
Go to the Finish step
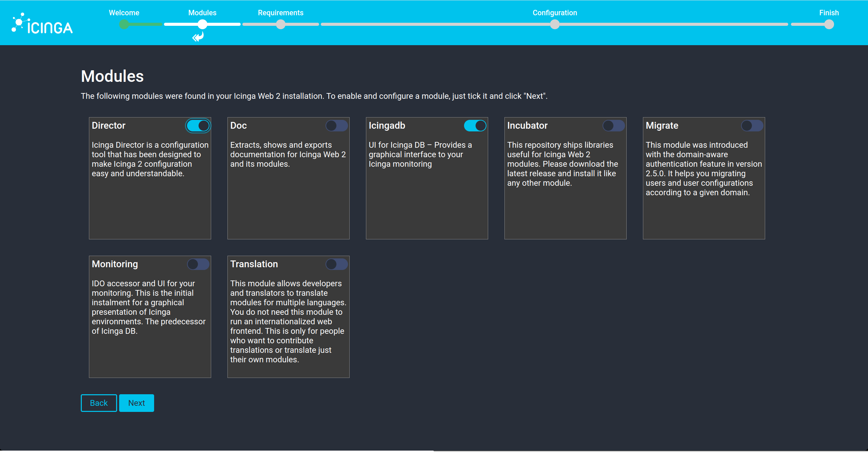point(829,13)
